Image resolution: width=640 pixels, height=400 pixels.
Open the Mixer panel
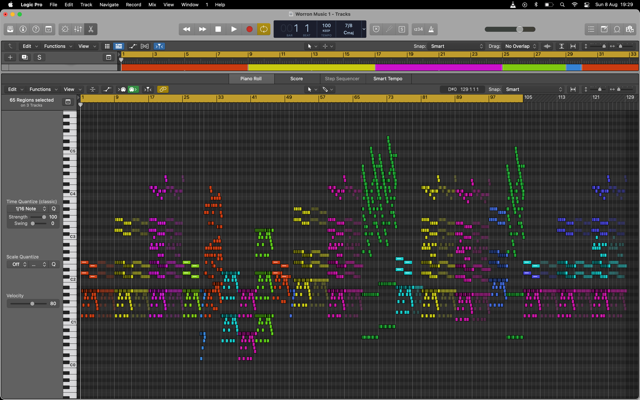click(78, 29)
